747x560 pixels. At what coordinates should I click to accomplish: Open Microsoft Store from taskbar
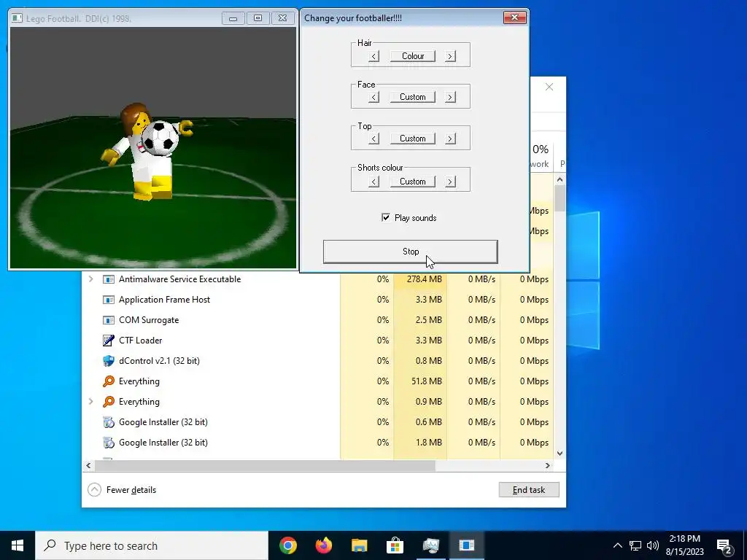(395, 545)
